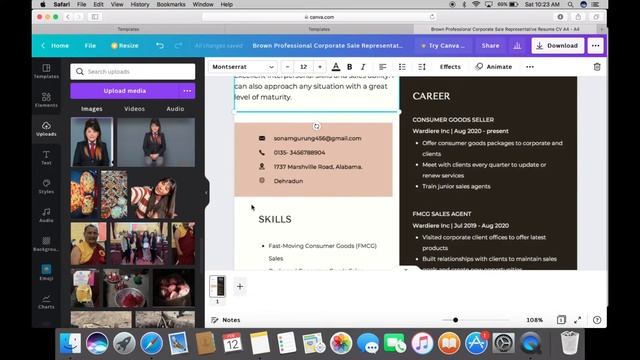The width and height of the screenshot is (640, 360).
Task: Toggle italic formatting
Action: [x=363, y=67]
